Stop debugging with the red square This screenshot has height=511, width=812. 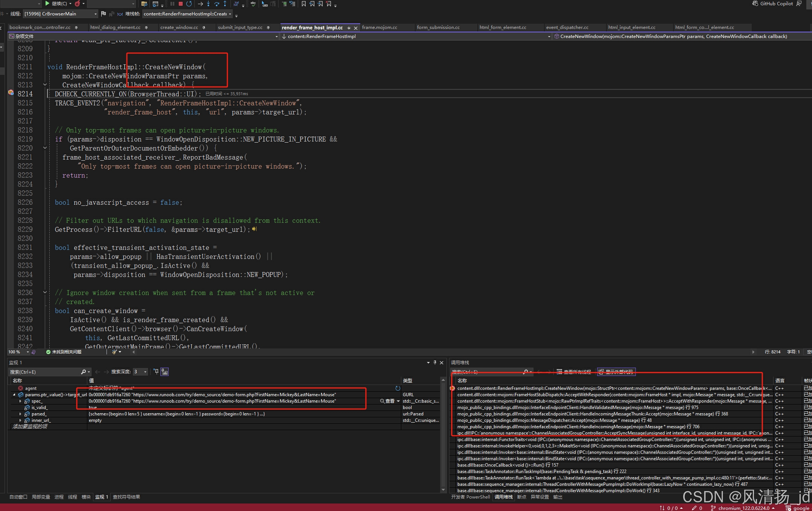pos(181,4)
